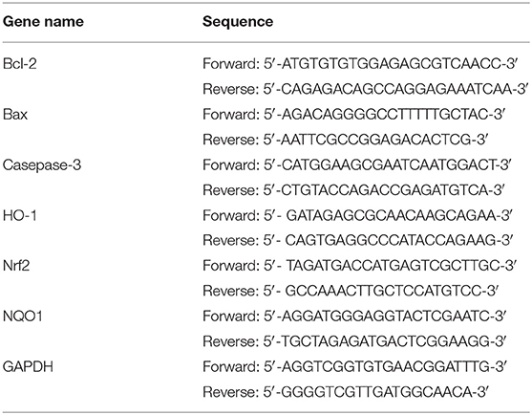Select the Bcl-2 gene name cell
Viewport: 532px width, 415px height.
click(20, 63)
